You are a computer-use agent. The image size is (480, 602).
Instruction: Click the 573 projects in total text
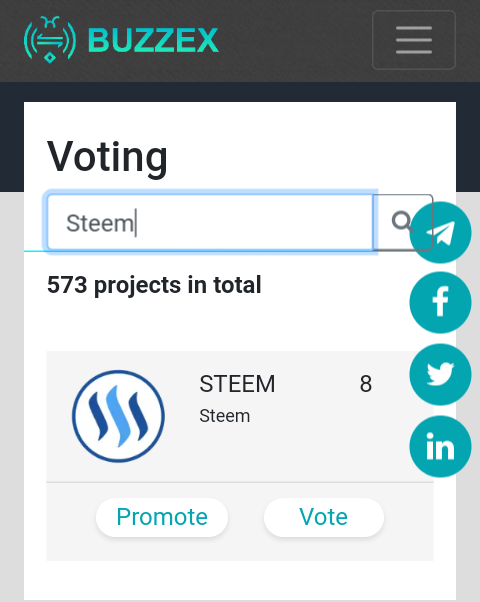click(154, 285)
